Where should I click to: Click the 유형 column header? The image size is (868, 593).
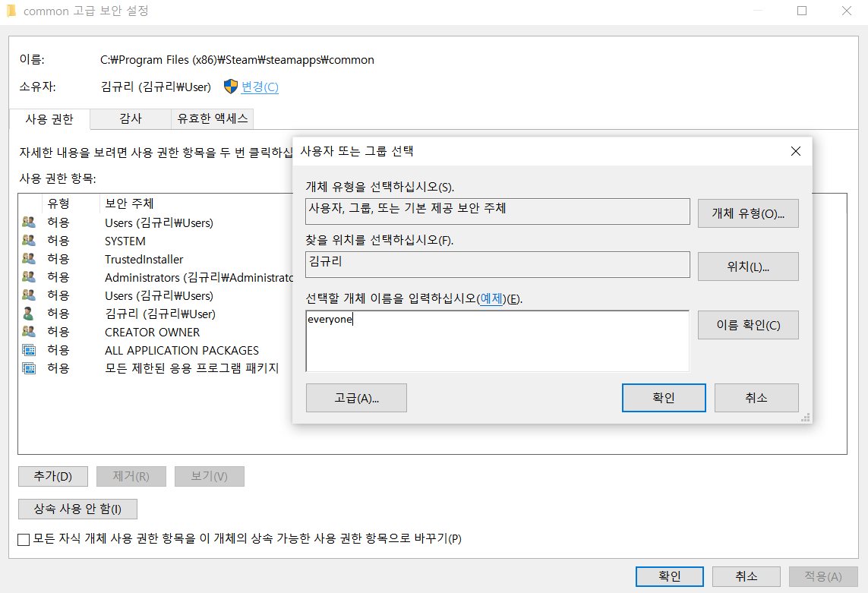coord(71,203)
